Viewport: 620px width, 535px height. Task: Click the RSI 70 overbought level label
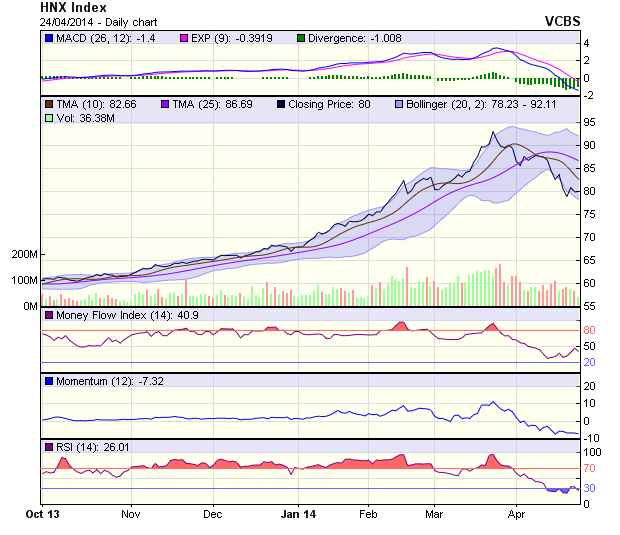590,468
